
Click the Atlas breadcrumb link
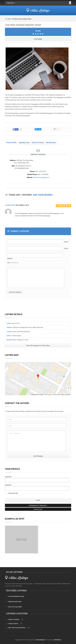[9, 19]
